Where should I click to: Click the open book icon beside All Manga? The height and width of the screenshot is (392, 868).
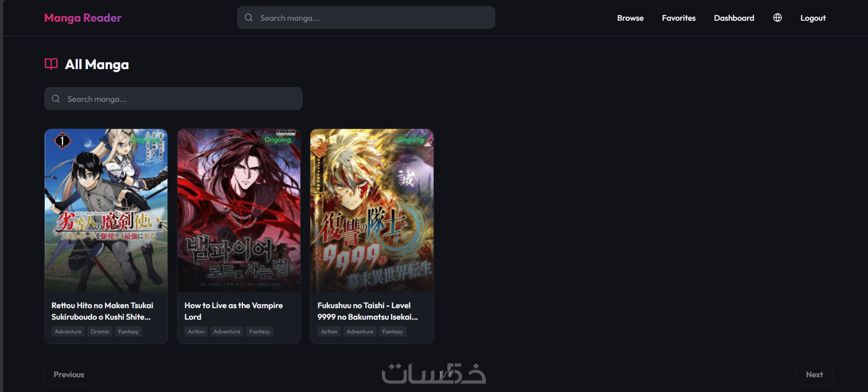coord(51,64)
